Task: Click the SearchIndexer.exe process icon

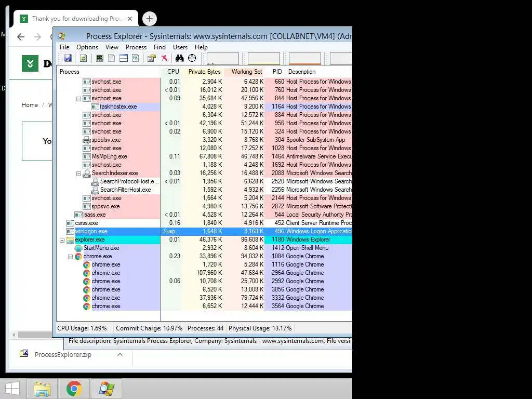Action: pyautogui.click(x=87, y=173)
